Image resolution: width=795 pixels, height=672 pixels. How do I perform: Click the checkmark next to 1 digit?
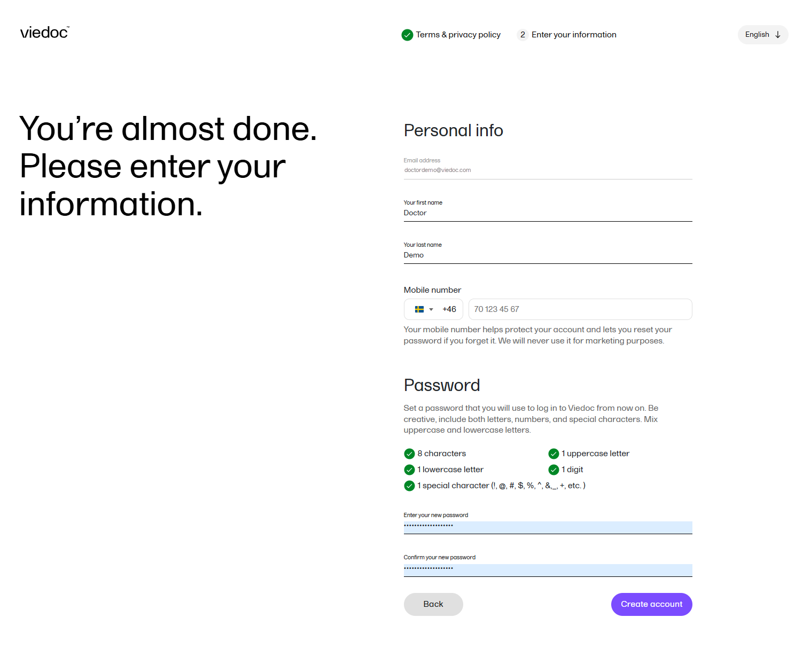coord(554,470)
